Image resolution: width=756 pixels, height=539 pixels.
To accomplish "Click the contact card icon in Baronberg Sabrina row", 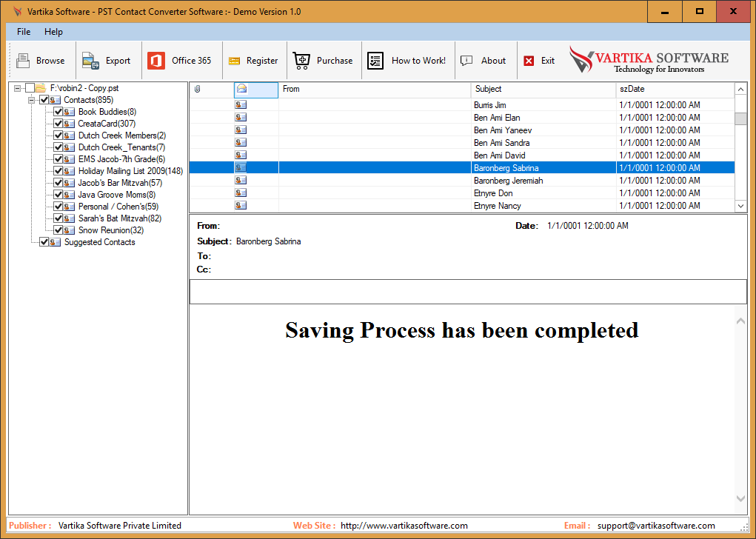I will (241, 167).
